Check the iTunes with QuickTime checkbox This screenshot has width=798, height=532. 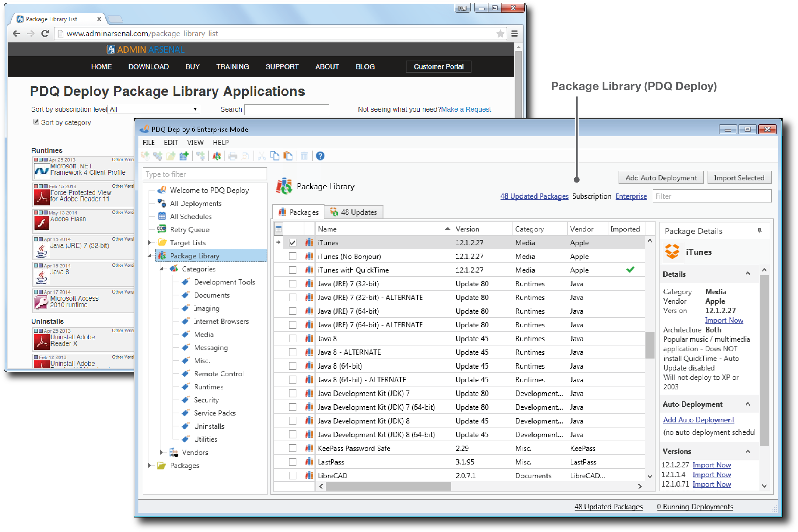tap(292, 270)
